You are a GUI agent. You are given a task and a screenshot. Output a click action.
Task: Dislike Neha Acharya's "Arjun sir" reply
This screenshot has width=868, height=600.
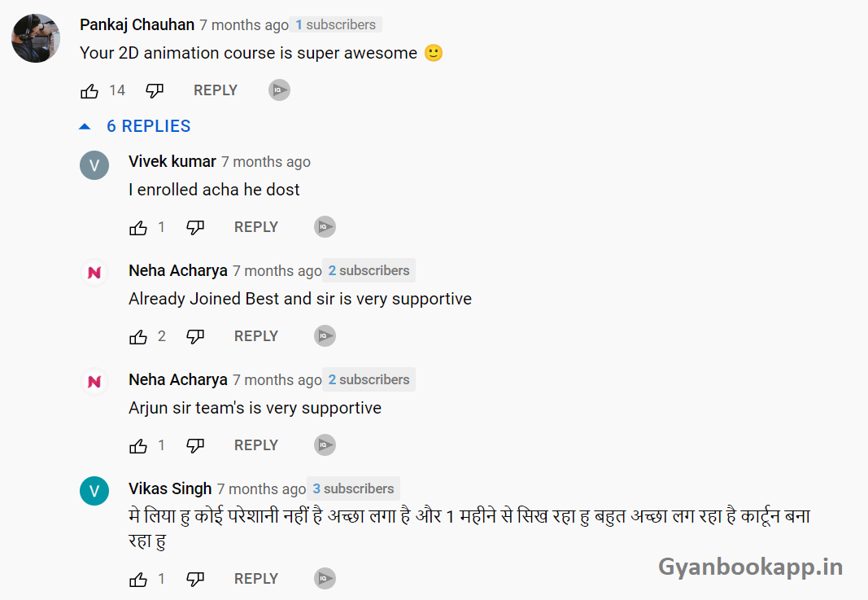(x=195, y=445)
